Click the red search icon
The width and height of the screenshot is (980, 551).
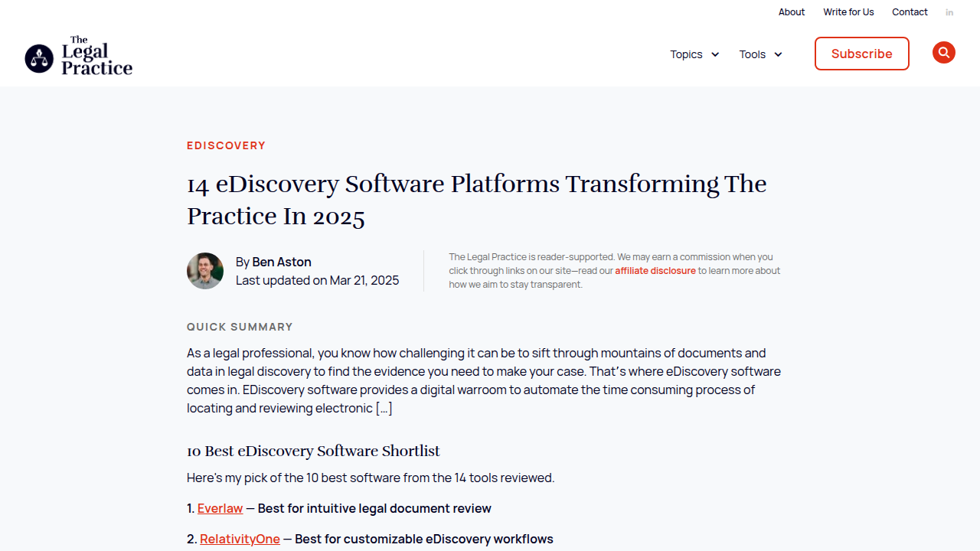coord(943,53)
